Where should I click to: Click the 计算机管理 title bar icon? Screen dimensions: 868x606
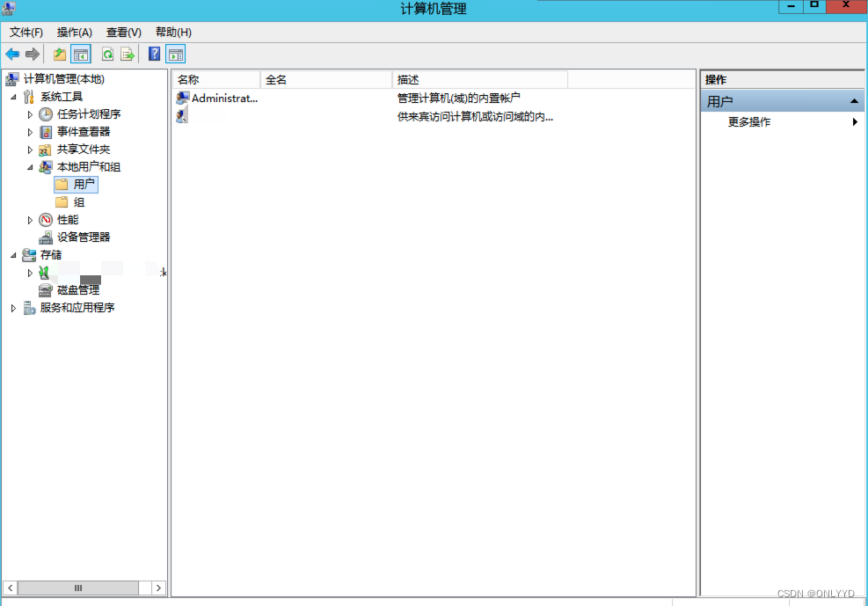(x=9, y=8)
